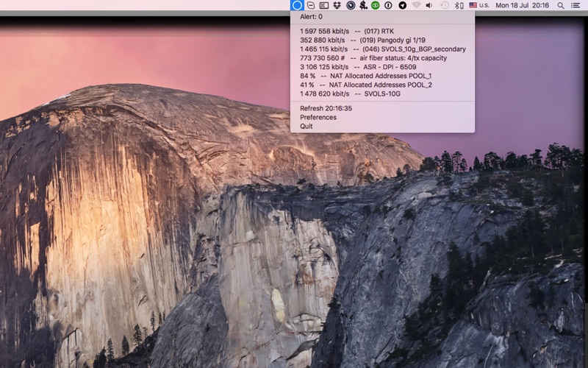Open the Telegram paper-plane menu bar icon
The image size is (588, 368).
402,5
